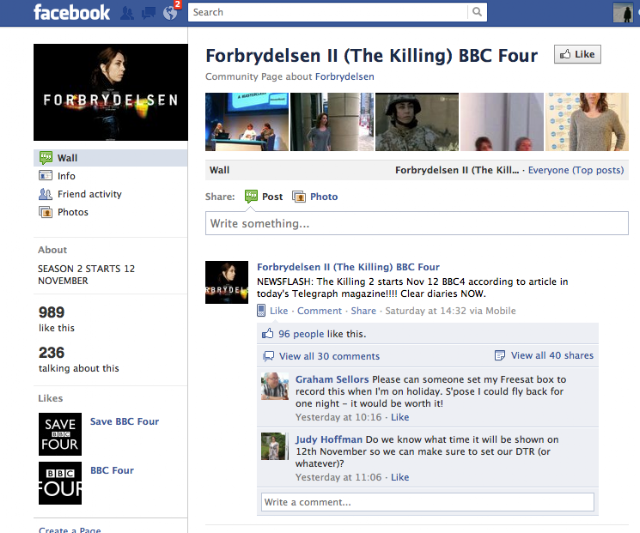This screenshot has width=640, height=533.
Task: Open messages icon in top bar
Action: coord(148,13)
